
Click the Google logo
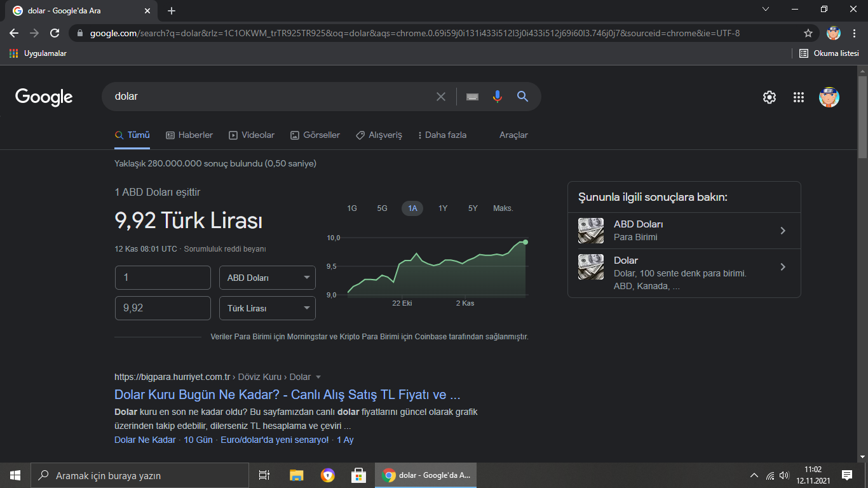click(44, 97)
